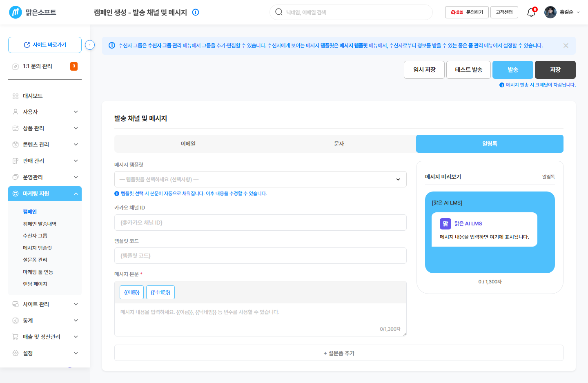Expand the 사이트 관리 chevron
Viewport: 588px width, 383px height.
coord(76,304)
